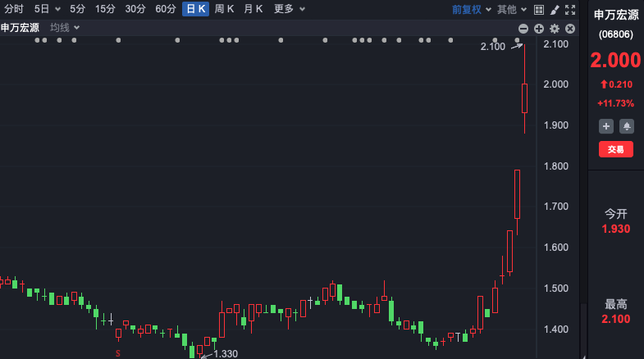The height and width of the screenshot is (359, 644).
Task: Switch to 周K weekly chart
Action: tap(224, 9)
